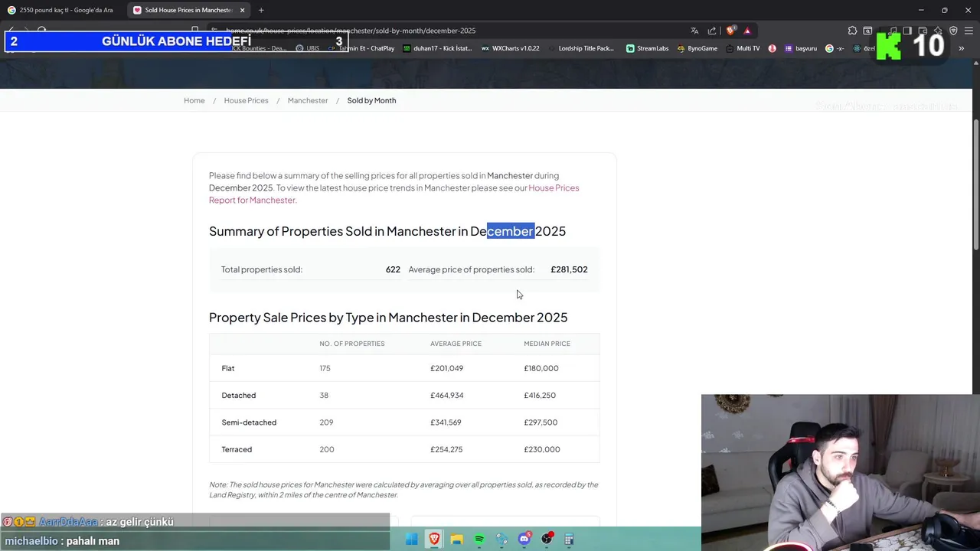Image resolution: width=980 pixels, height=551 pixels.
Task: Open the extensions puzzle-piece icon
Action: tap(852, 31)
